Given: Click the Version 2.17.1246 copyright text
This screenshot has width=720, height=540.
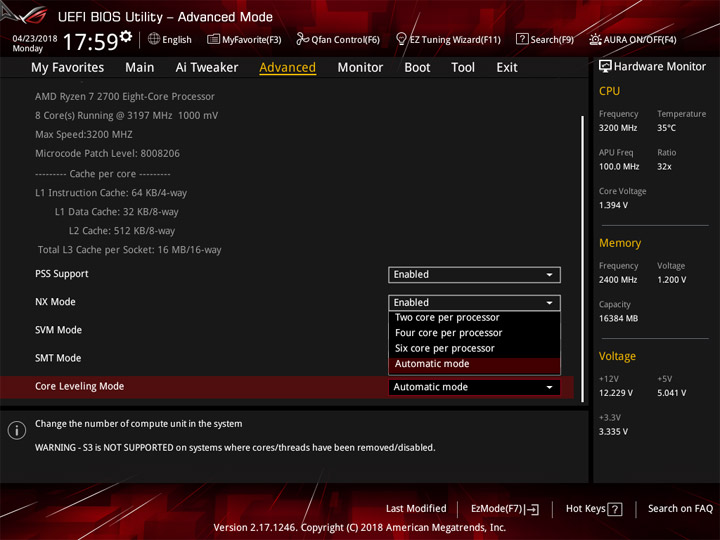Looking at the screenshot, I should click(360, 528).
